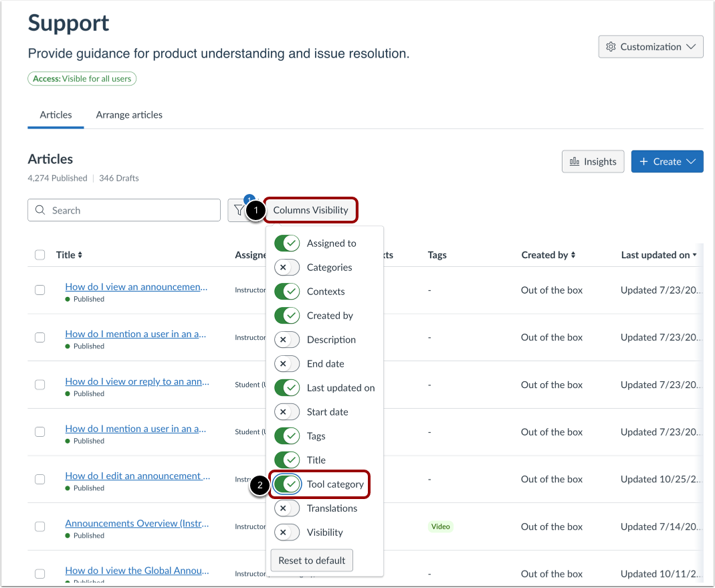Sort by Last updated on arrow

[694, 255]
